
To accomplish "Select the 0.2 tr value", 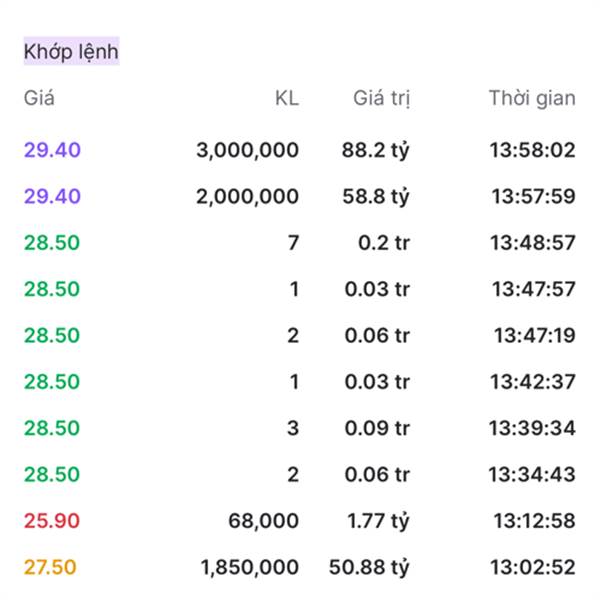I will (384, 243).
